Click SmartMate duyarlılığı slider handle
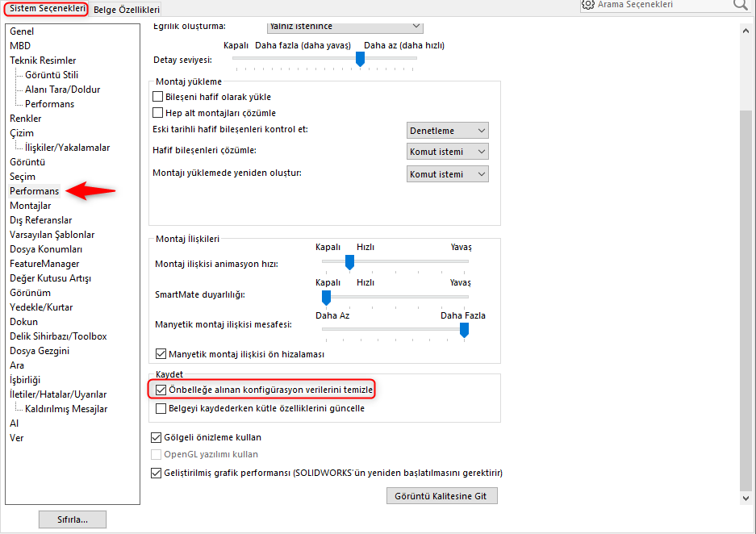Viewport: 756px width, 534px height. coord(327,298)
